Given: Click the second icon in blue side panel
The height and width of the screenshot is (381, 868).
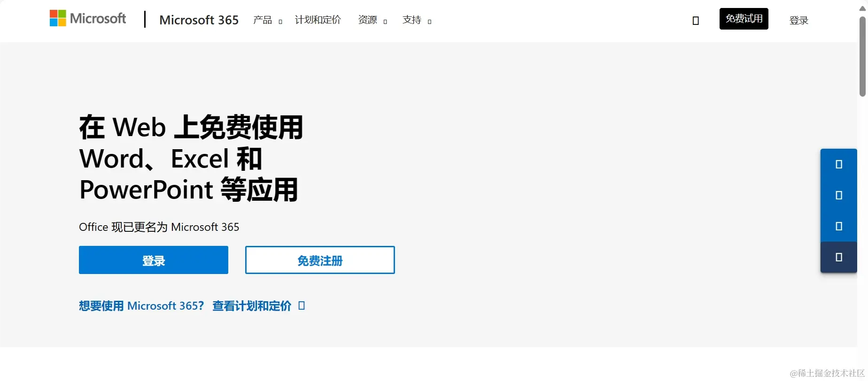Looking at the screenshot, I should tap(839, 195).
